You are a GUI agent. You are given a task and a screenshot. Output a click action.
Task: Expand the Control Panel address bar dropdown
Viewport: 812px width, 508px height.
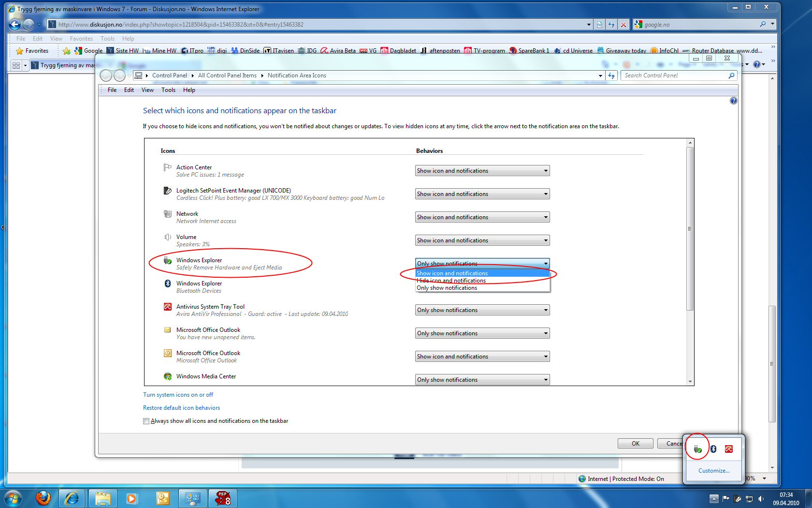click(x=600, y=75)
